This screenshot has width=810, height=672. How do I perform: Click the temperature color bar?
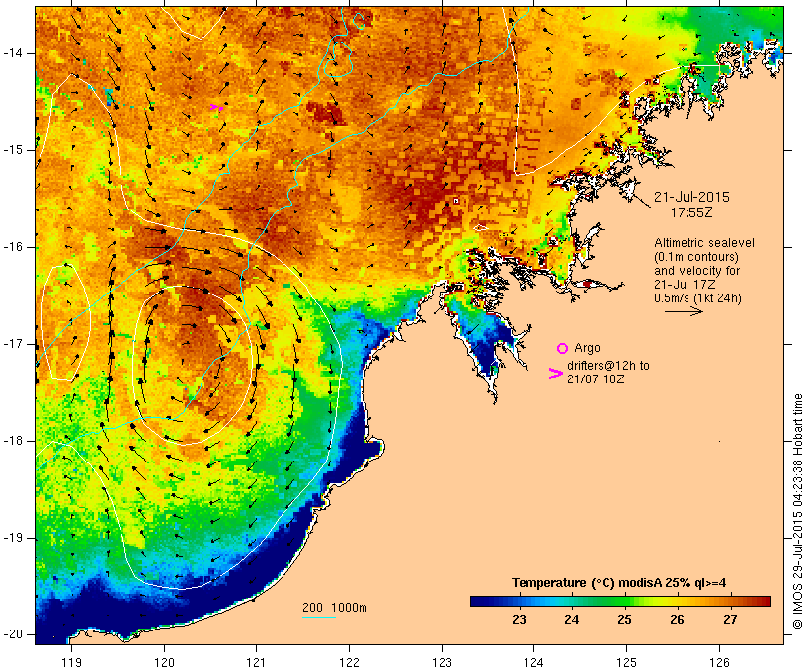point(620,601)
